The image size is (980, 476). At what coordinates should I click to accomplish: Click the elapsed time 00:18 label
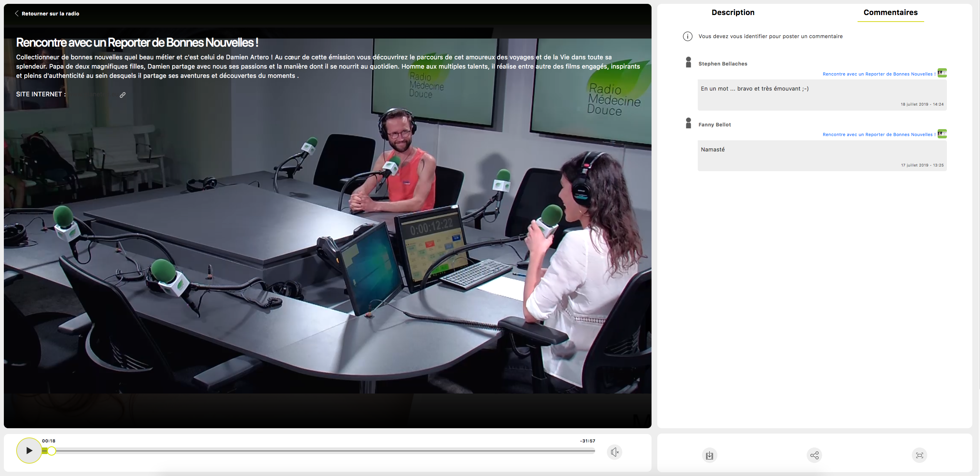pos(49,441)
